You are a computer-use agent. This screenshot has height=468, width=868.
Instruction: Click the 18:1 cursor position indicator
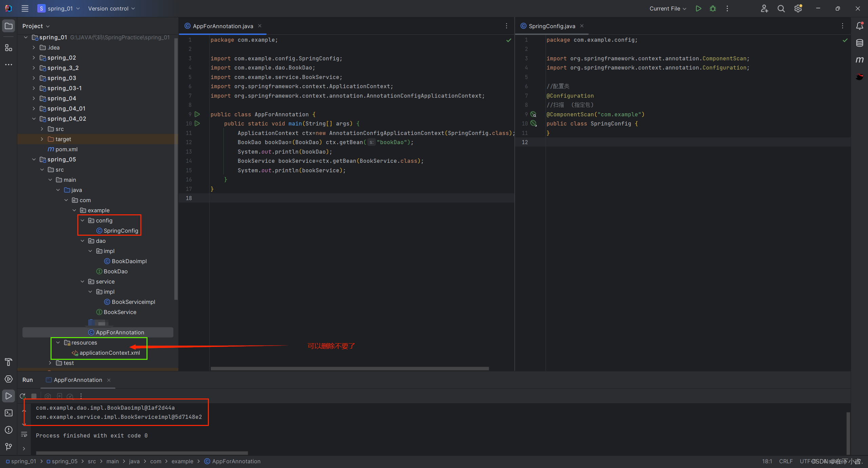pyautogui.click(x=767, y=461)
